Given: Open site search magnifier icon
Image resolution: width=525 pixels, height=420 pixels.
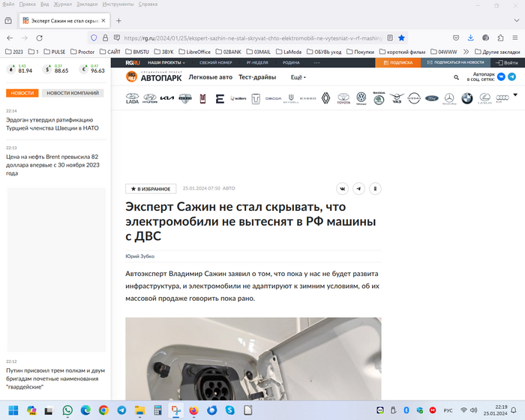Looking at the screenshot, I should coord(456,77).
